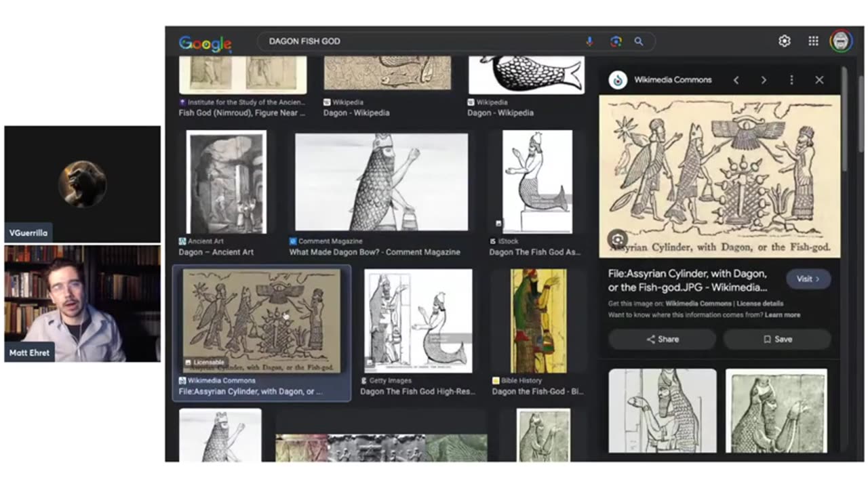
Task: Save the Assyrian Cylinder image
Action: 777,339
